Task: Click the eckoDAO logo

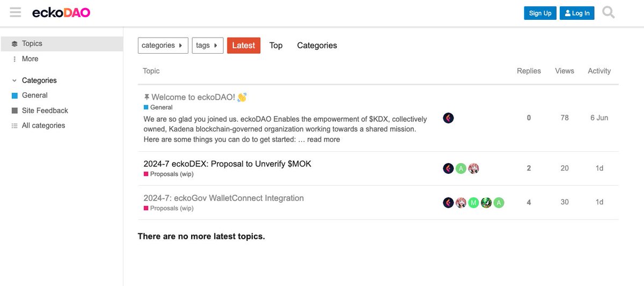Action: (61, 13)
